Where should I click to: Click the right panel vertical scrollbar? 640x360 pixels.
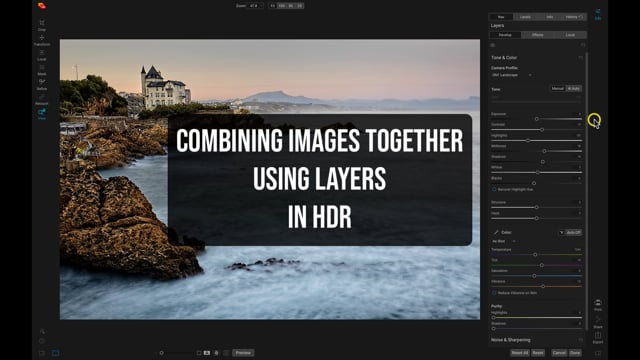[x=587, y=191]
